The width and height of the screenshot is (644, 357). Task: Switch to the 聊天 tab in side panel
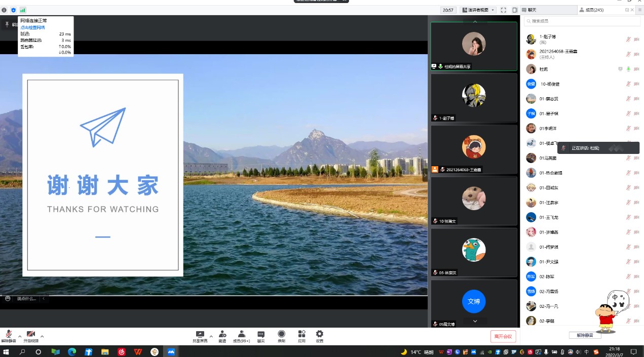(x=532, y=10)
